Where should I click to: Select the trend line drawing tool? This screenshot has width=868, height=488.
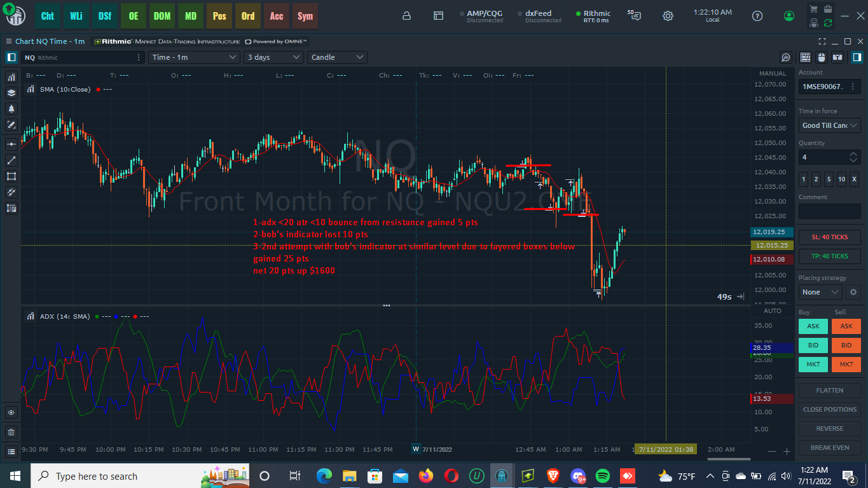pos(11,160)
